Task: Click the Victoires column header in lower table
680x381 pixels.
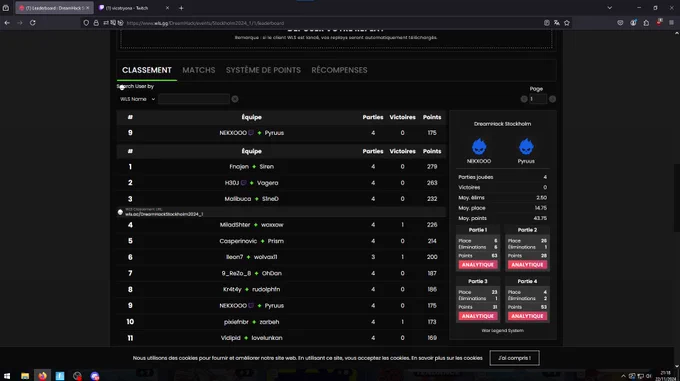Action: [x=402, y=151]
